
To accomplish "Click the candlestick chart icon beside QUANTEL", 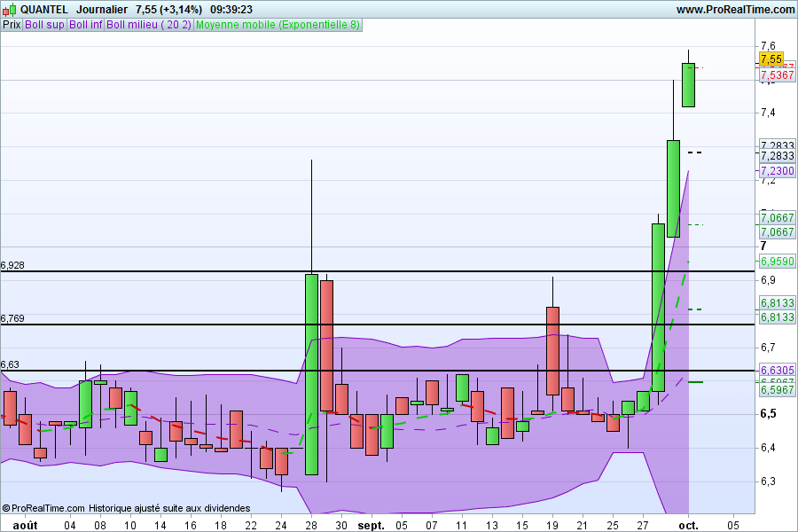I will [x=9, y=10].
